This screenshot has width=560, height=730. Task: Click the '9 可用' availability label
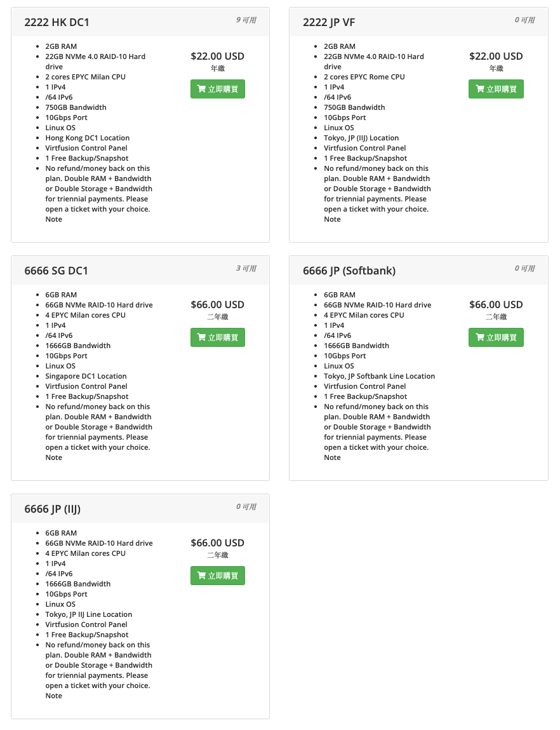coord(246,20)
